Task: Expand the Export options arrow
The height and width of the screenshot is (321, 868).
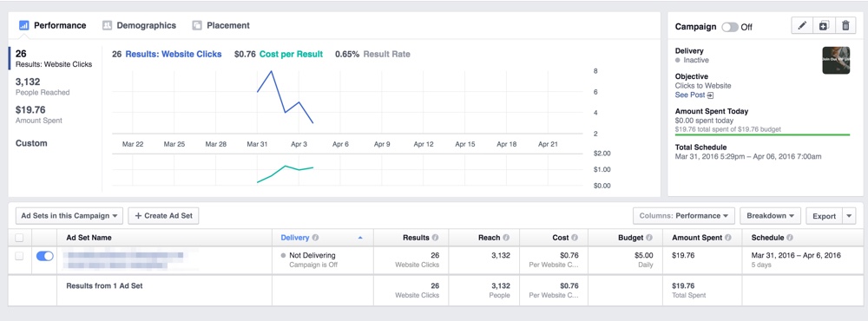Action: (x=849, y=216)
